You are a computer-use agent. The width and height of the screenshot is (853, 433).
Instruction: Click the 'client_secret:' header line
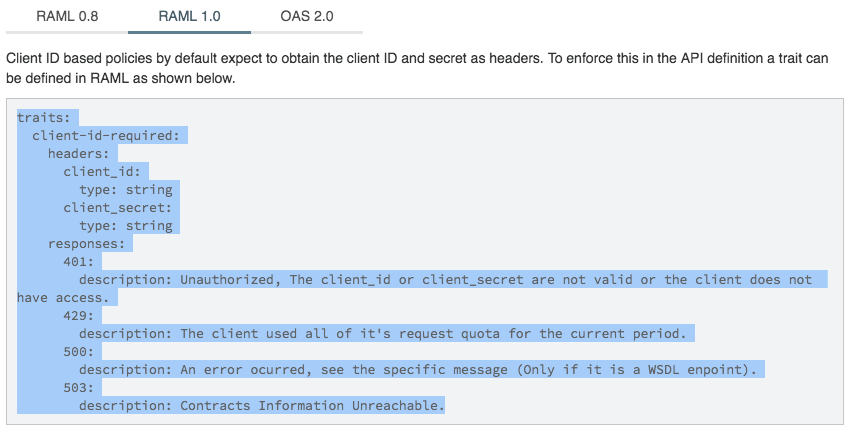point(118,208)
